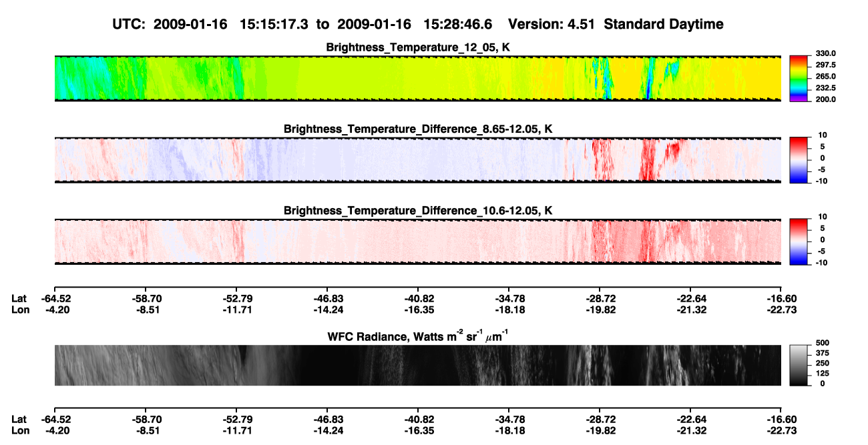Click longitude -18.18 on the upper axis
The image size is (868, 445).
509,310
